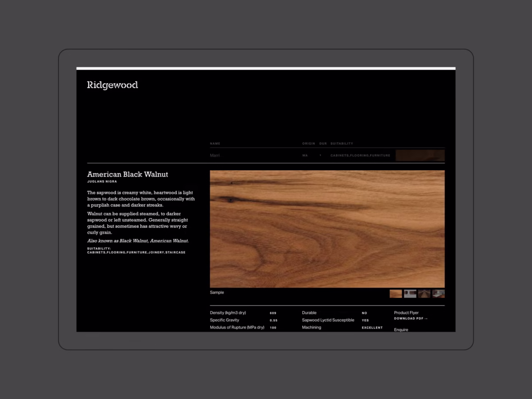The width and height of the screenshot is (532, 399).
Task: Click the CABINETS suitability tag
Action: point(96,252)
